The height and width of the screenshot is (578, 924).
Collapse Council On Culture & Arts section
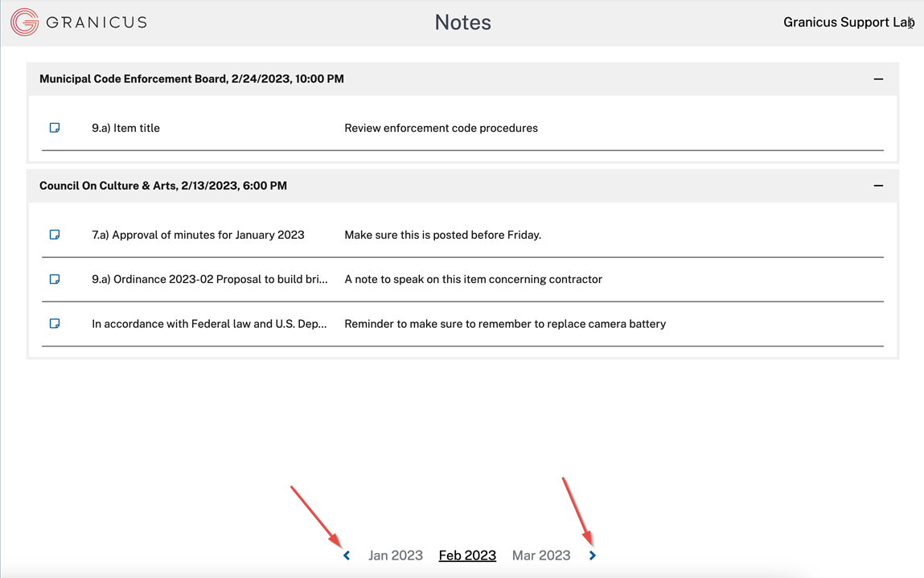click(x=878, y=186)
